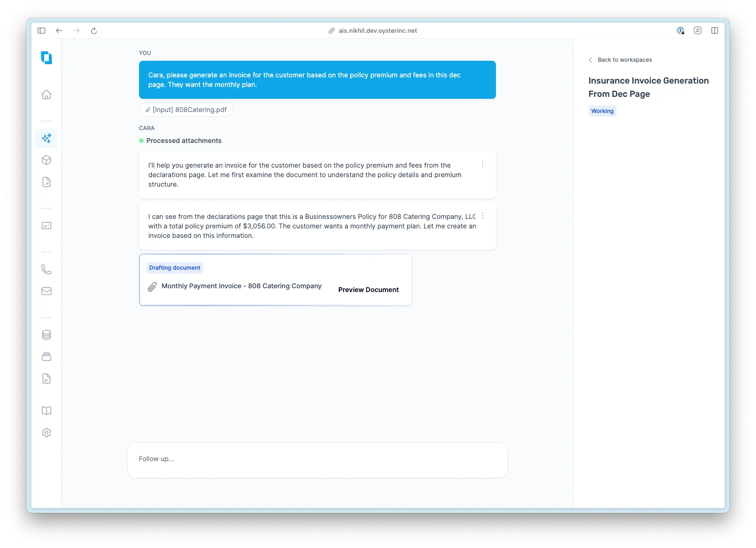Reload the page with refresh icon

pos(94,30)
